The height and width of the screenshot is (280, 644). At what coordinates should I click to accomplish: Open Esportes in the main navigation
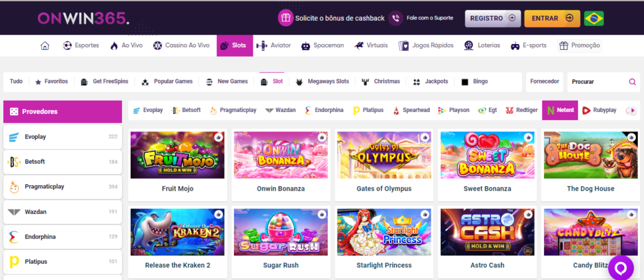[81, 46]
